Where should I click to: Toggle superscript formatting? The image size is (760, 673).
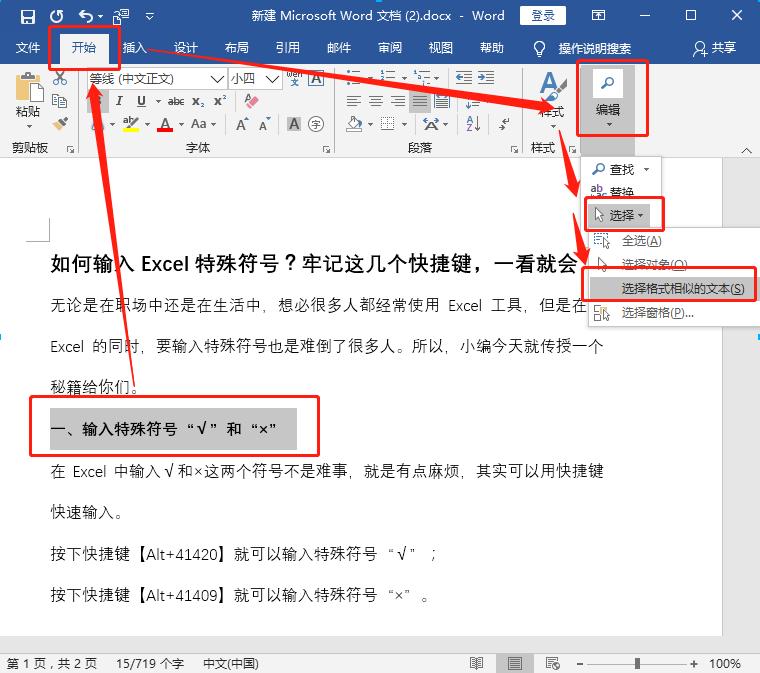click(x=220, y=101)
